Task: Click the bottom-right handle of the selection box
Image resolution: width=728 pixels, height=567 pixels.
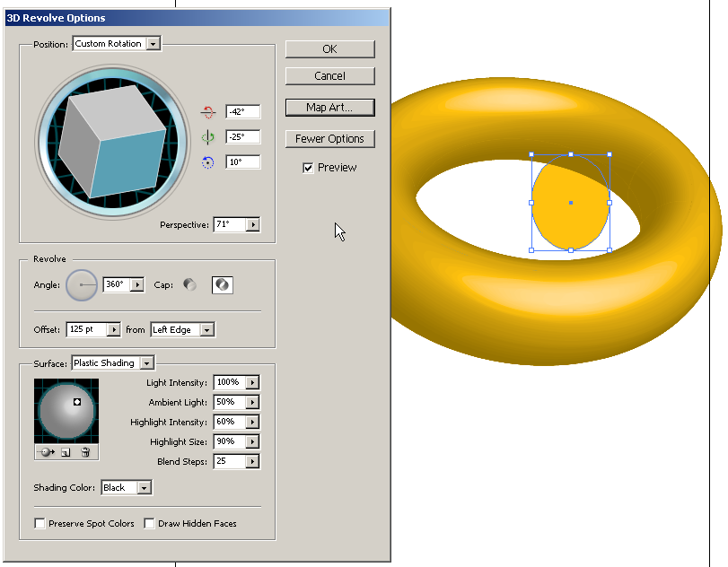Action: click(610, 250)
